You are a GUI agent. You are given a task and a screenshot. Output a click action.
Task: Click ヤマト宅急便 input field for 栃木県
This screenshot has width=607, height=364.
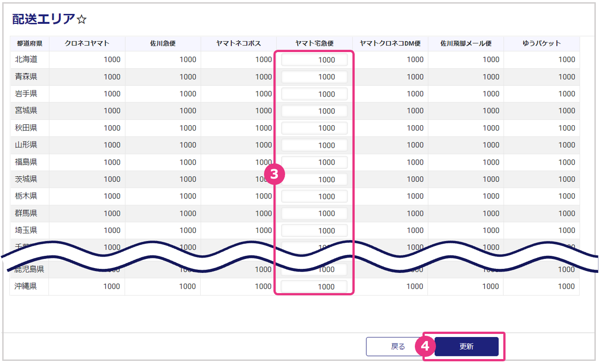(x=314, y=196)
